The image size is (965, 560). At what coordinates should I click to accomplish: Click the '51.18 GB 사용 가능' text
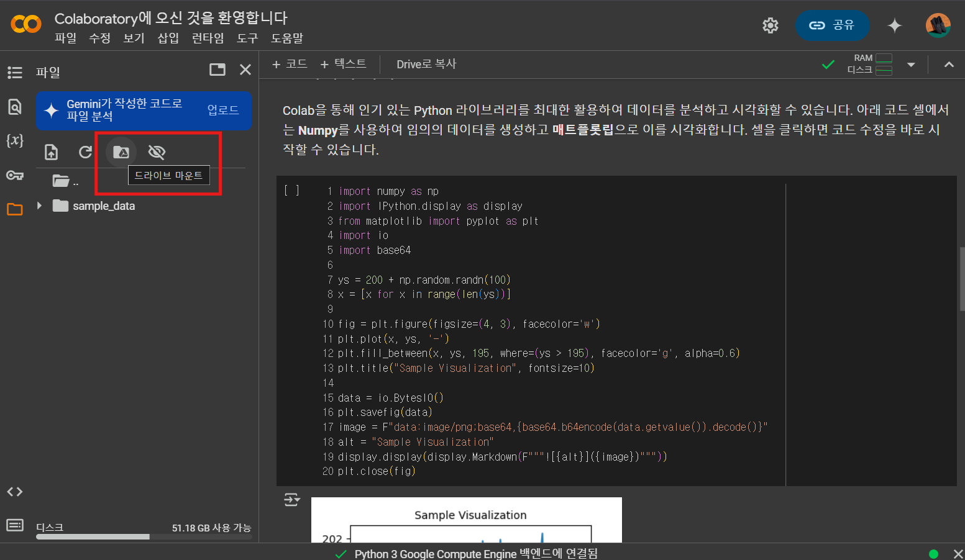[x=211, y=528]
